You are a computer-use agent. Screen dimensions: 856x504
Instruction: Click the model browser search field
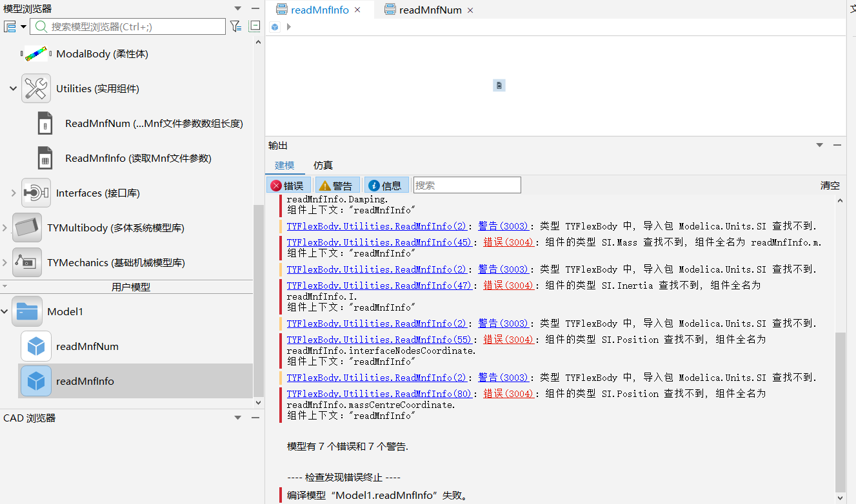click(x=128, y=26)
